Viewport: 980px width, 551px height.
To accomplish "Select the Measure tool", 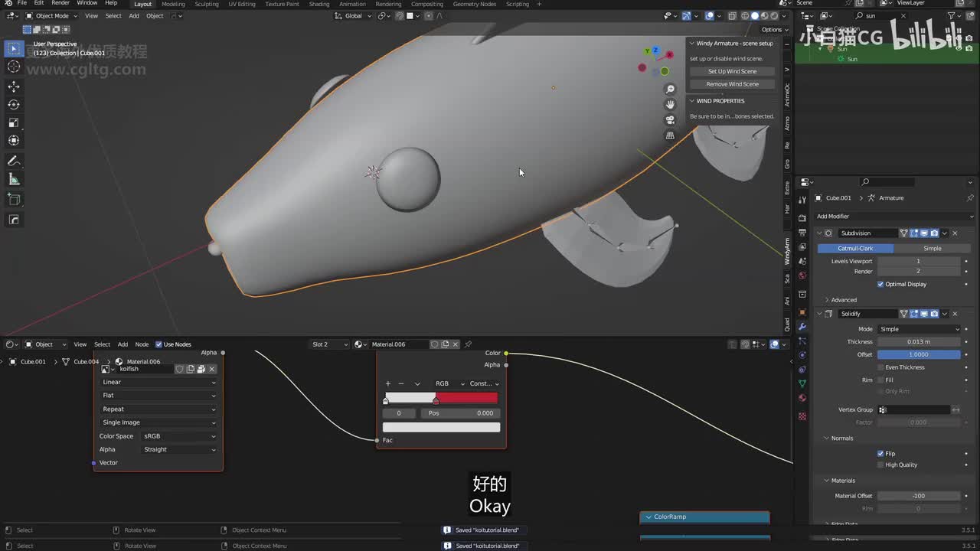I will [14, 179].
